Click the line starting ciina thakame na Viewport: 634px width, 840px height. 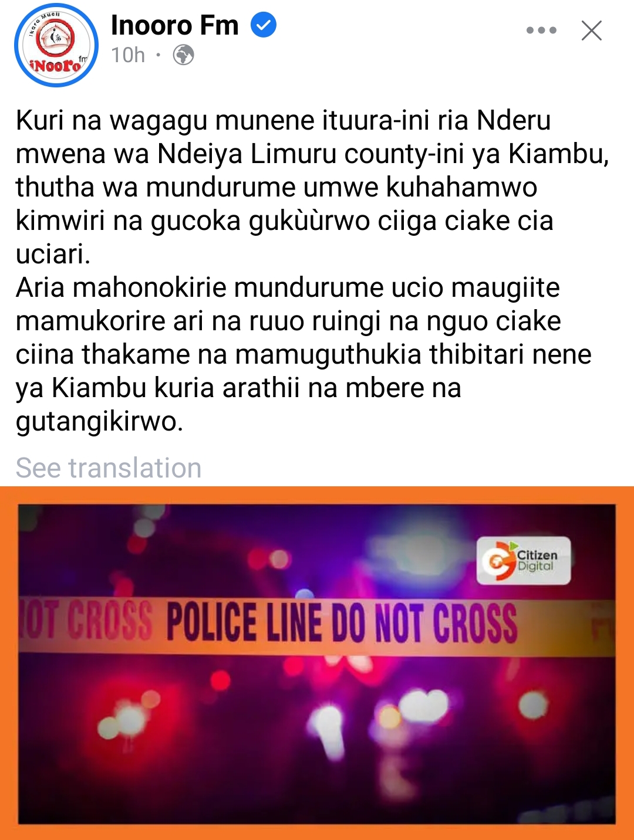pos(303,355)
